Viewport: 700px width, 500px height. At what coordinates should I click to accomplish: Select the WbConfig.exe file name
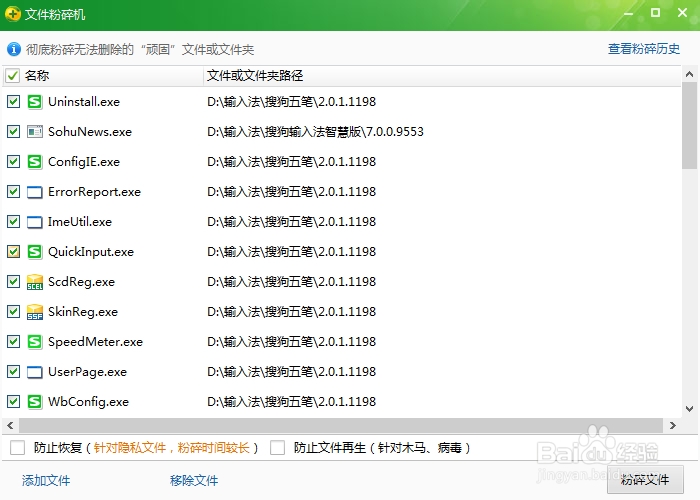tap(88, 402)
